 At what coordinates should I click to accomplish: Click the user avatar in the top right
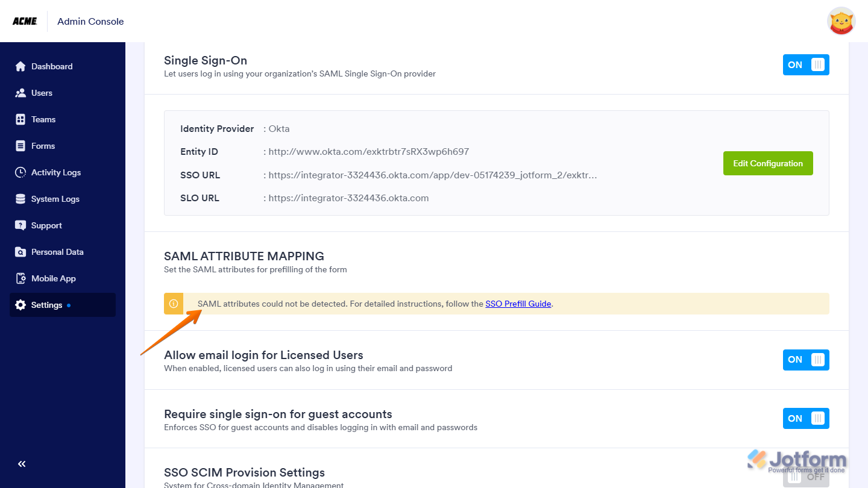click(841, 21)
